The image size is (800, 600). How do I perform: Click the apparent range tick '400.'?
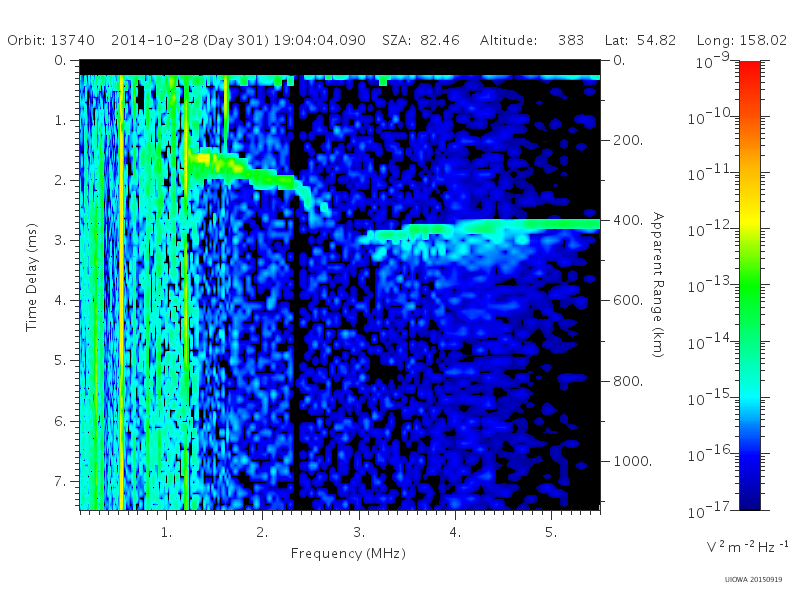pos(628,220)
